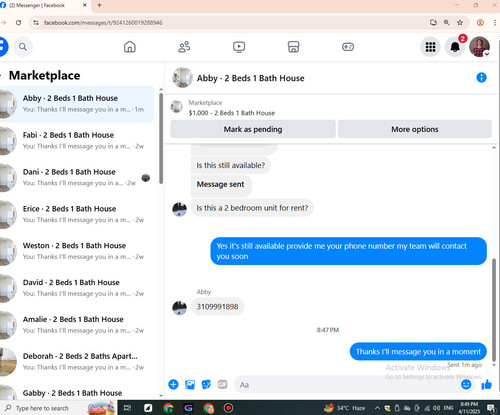The image size is (500, 415).
Task: Open the $1,000 2 Beds 1 Bath House listing
Action: coord(232,113)
